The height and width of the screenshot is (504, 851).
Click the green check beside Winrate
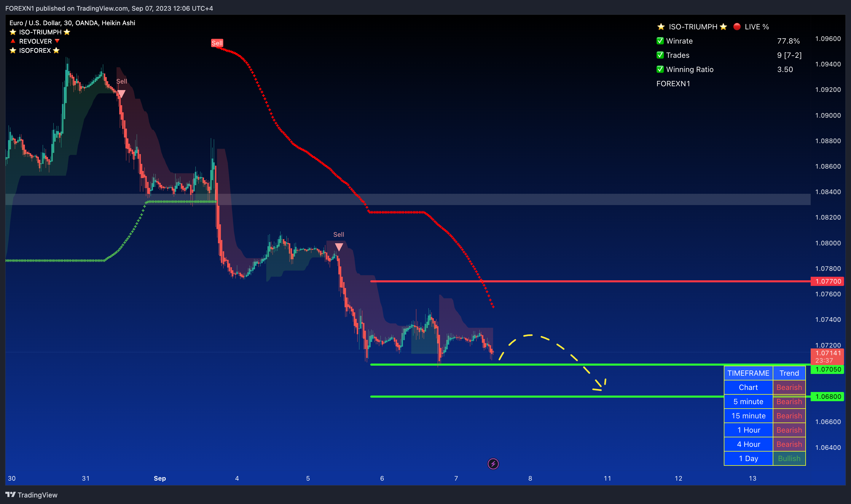[660, 41]
